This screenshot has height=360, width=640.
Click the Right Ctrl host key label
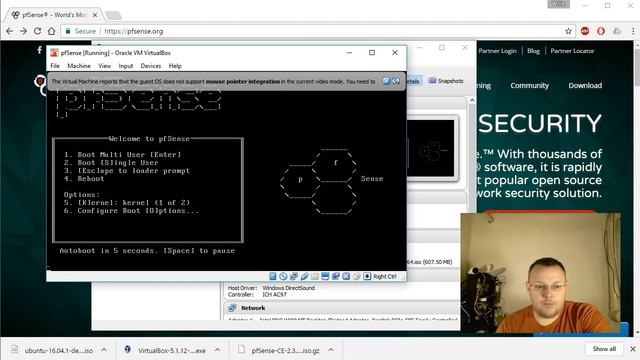pyautogui.click(x=385, y=276)
